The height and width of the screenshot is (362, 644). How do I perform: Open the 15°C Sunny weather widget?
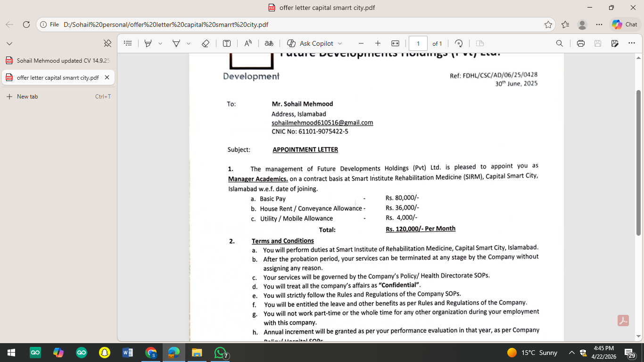tap(532, 353)
